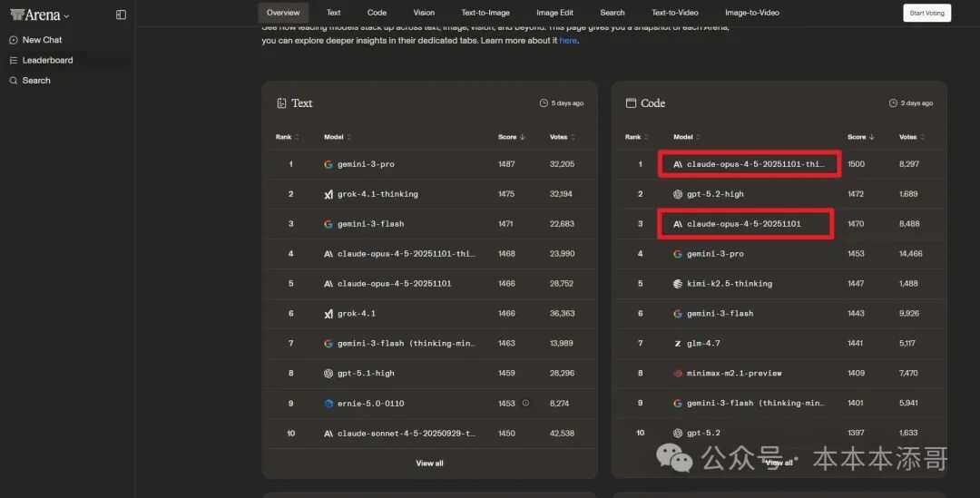Click OpenAI icon beside gpt-5.2 rank 10
Viewport: 980px width, 498px height.
pos(678,433)
